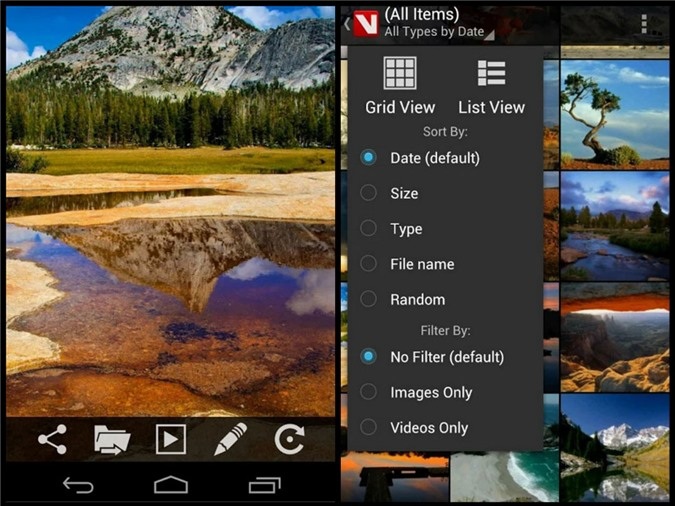Tap the Android back navigation button
The image size is (675, 506).
click(x=78, y=485)
